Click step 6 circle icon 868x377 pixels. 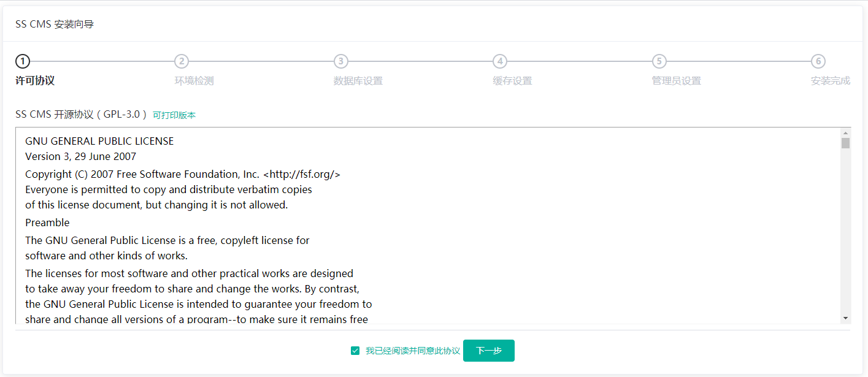[818, 61]
